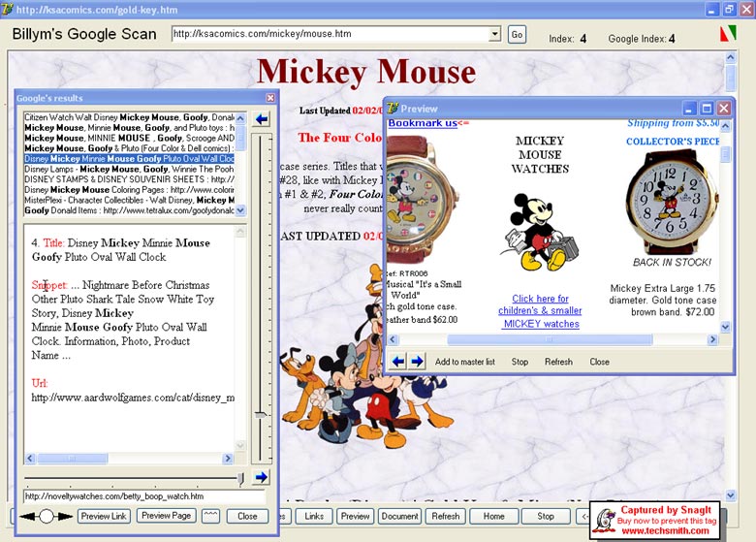This screenshot has width=756, height=542.
Task: Click results list scroll down arrow
Action: click(x=240, y=210)
